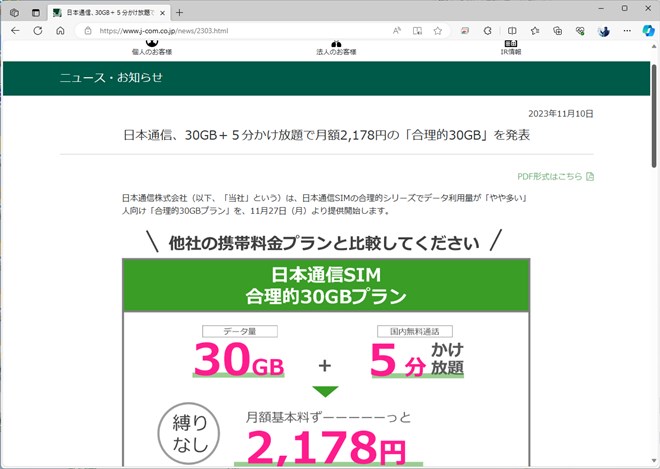Image resolution: width=660 pixels, height=469 pixels.
Task: Click the データ量 label box
Action: 240,331
